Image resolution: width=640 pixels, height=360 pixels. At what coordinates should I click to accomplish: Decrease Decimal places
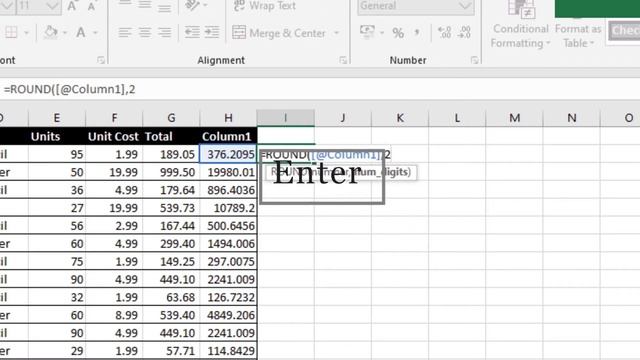(x=464, y=32)
